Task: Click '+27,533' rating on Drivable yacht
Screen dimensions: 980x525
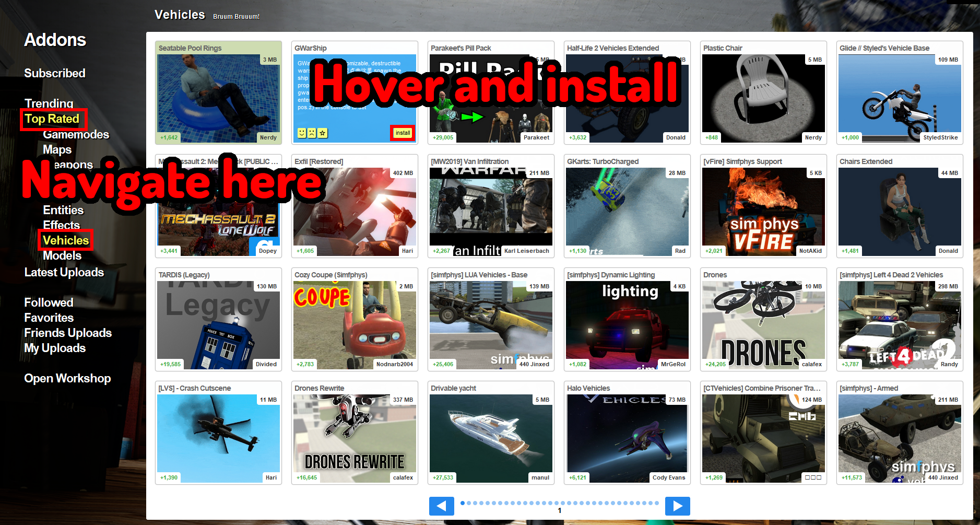Action: [x=443, y=477]
